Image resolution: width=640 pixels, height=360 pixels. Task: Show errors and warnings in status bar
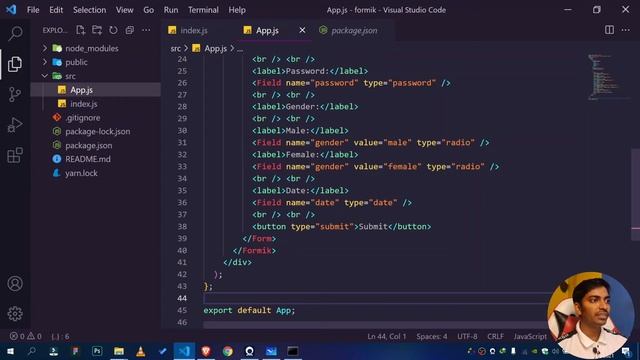[x=26, y=336]
